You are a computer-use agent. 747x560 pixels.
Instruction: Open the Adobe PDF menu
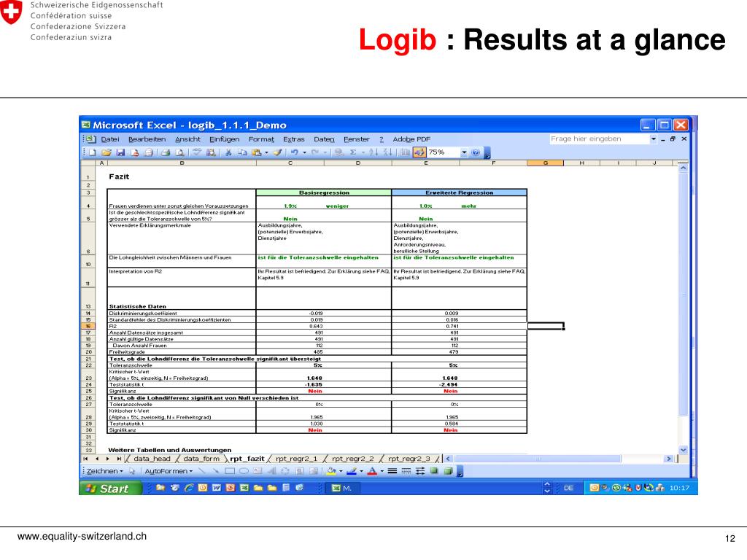coord(411,139)
